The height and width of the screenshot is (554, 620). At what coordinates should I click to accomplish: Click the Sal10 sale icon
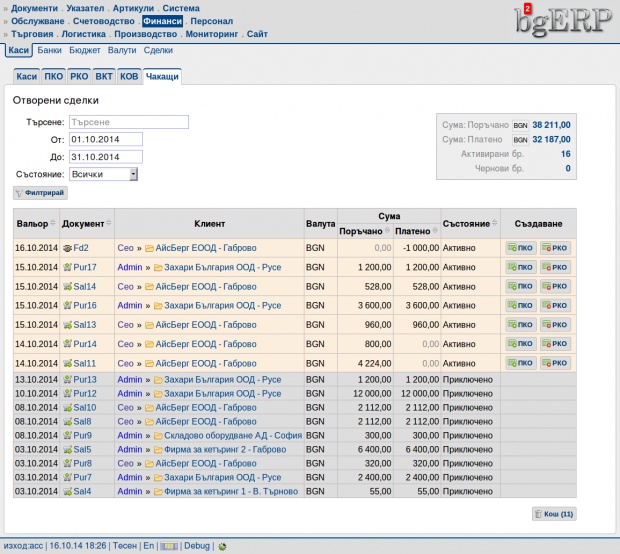click(x=67, y=408)
